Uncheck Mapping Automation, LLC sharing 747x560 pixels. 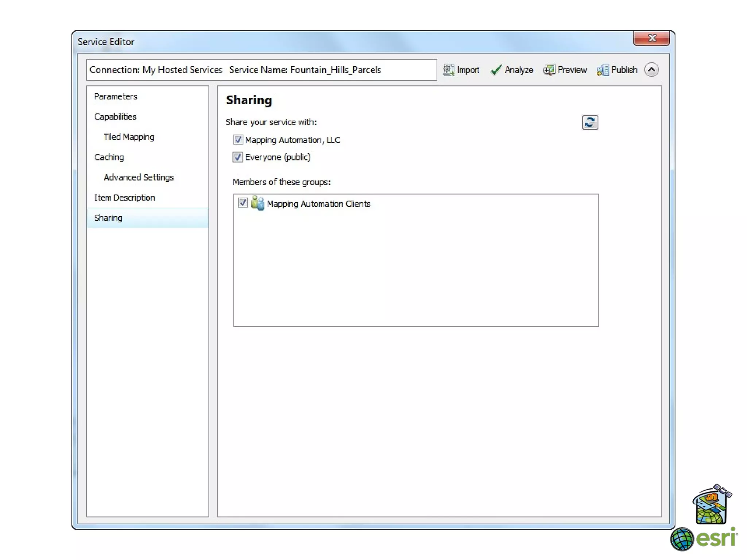click(238, 140)
